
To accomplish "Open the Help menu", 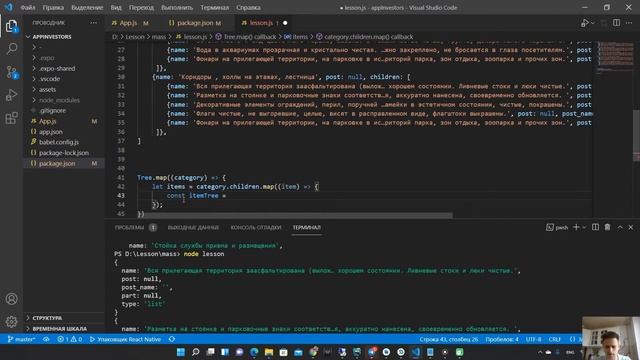I will [248, 7].
